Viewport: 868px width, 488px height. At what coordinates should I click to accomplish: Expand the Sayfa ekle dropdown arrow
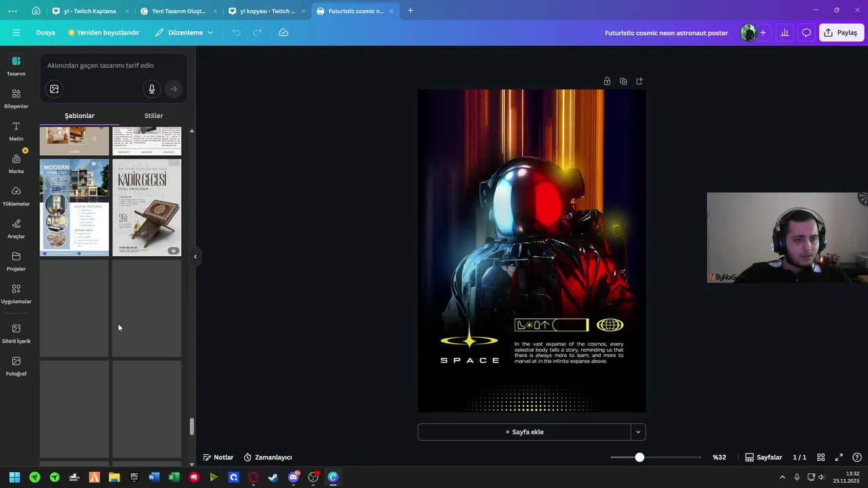[x=638, y=432]
